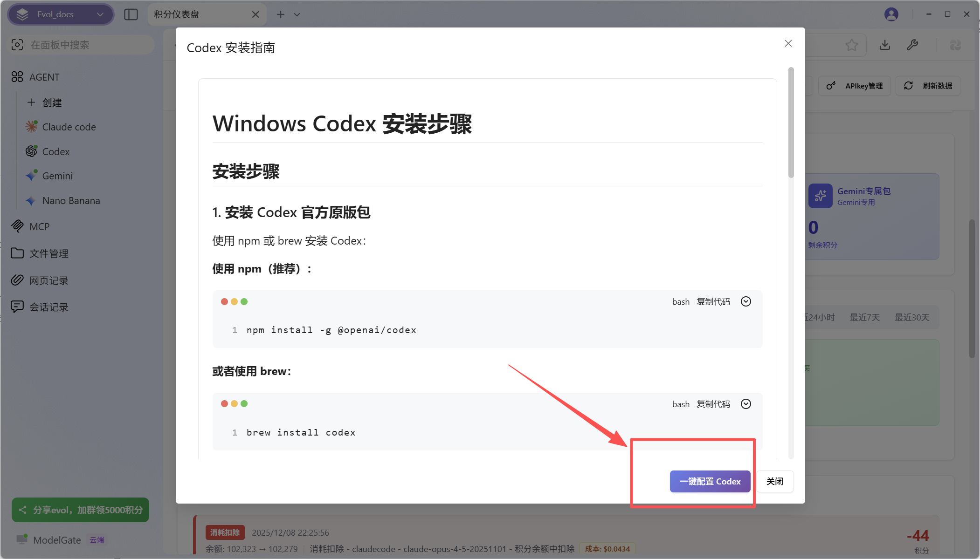The image size is (980, 559).
Task: Open Codex agent in sidebar
Action: (x=55, y=151)
